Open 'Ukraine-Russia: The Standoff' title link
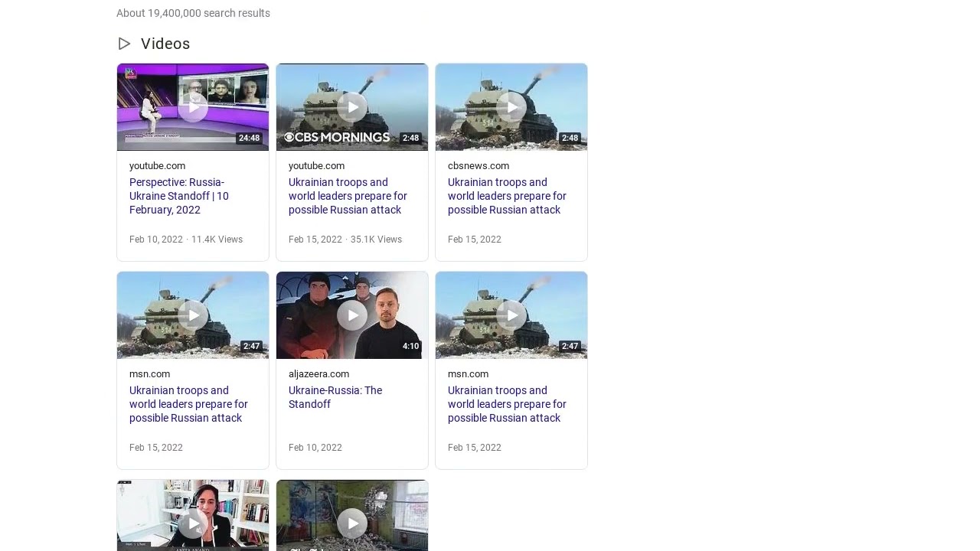Image resolution: width=980 pixels, height=551 pixels. [335, 397]
